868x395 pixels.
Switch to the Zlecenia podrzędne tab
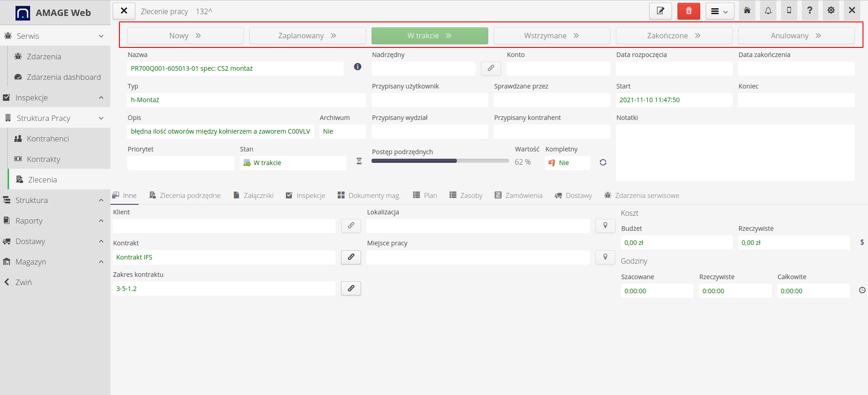[x=185, y=196]
